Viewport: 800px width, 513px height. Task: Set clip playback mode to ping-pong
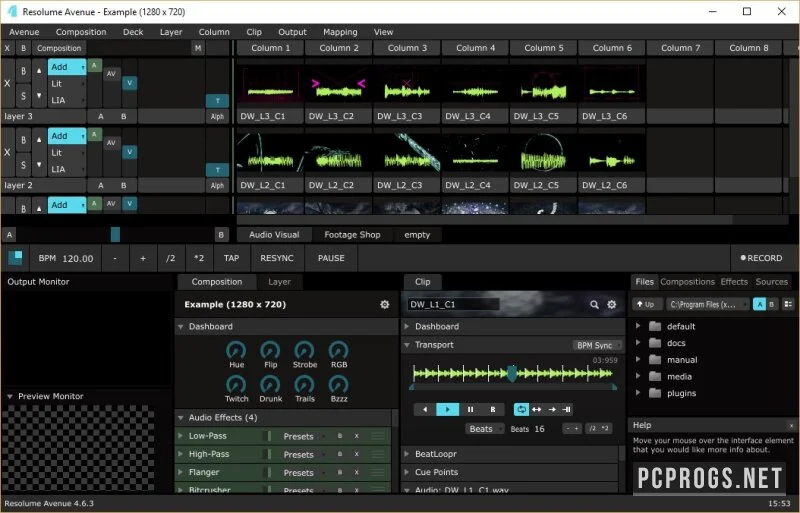tap(537, 409)
